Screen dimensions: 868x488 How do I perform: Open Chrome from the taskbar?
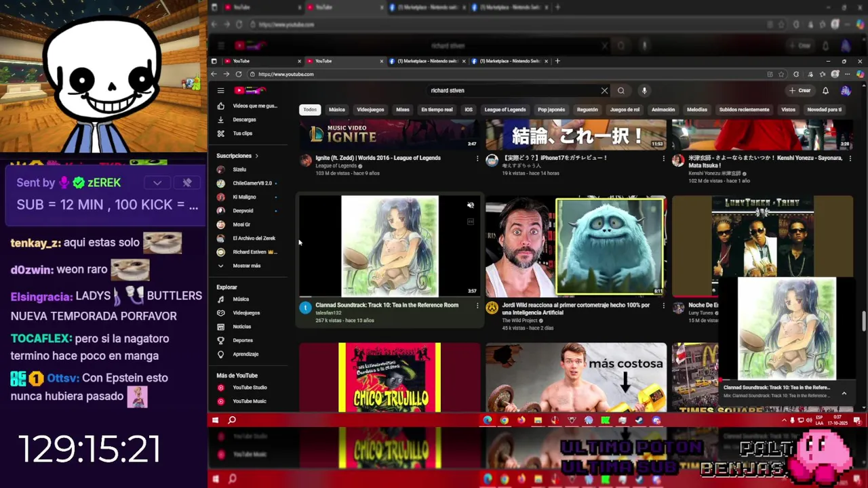pos(504,420)
